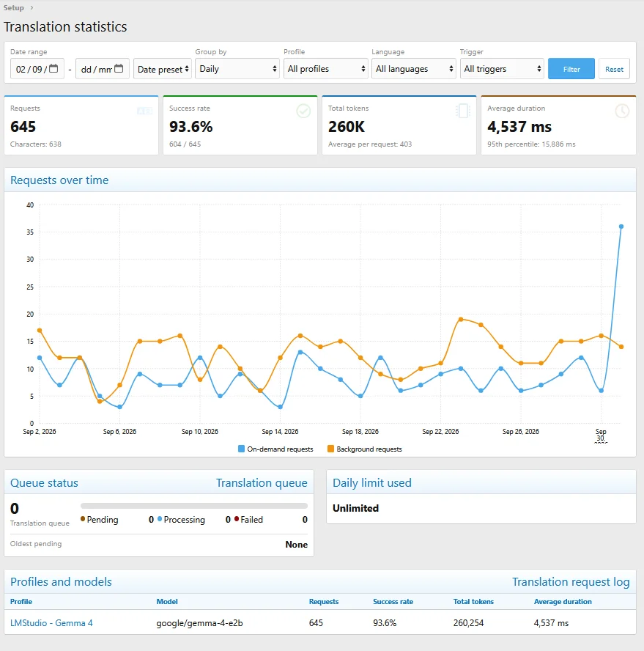Sort by Average duration column header

click(563, 602)
